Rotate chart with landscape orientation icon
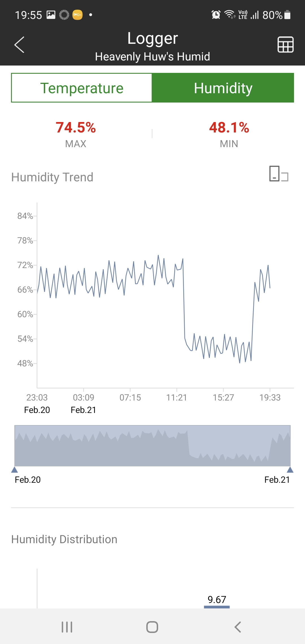This screenshot has height=644, width=305. (279, 174)
